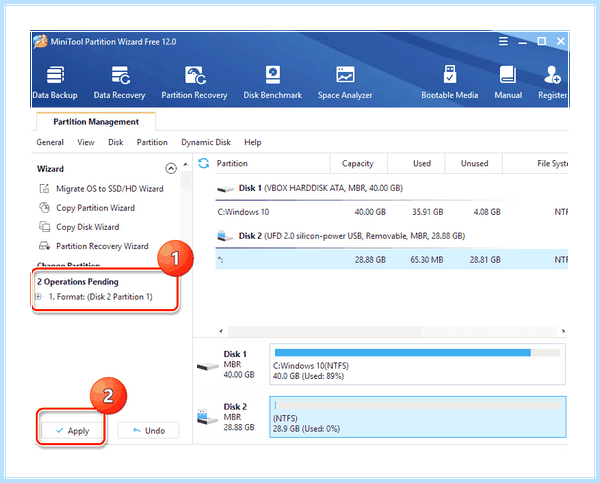The height and width of the screenshot is (483, 600).
Task: Launch the Data Recovery tool
Action: 120,82
